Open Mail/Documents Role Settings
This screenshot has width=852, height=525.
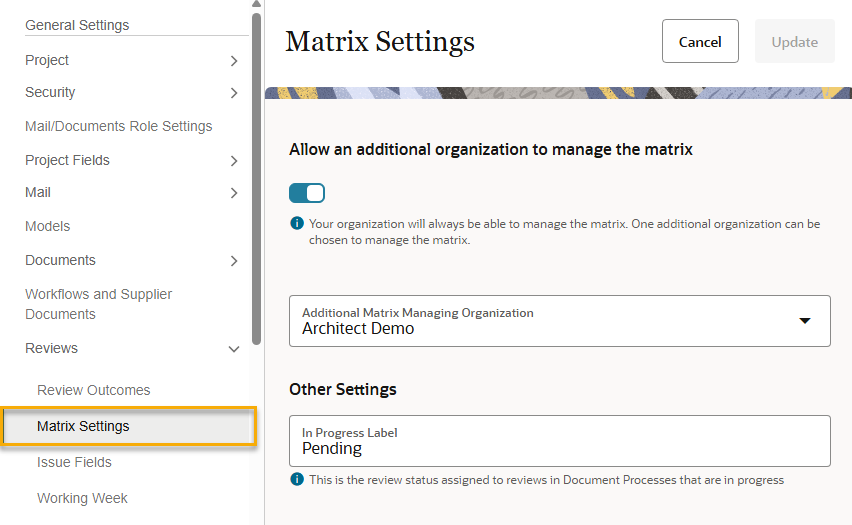pos(118,126)
